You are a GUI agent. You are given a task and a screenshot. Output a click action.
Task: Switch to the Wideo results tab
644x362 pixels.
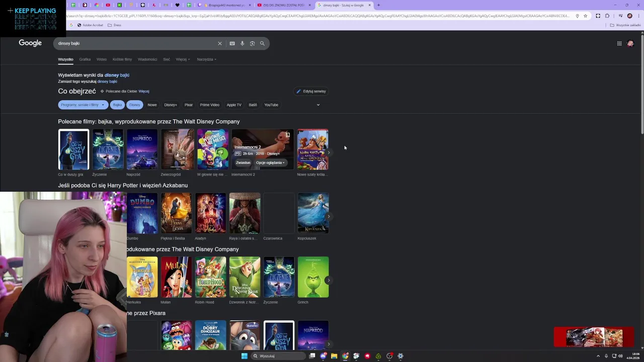pyautogui.click(x=102, y=59)
